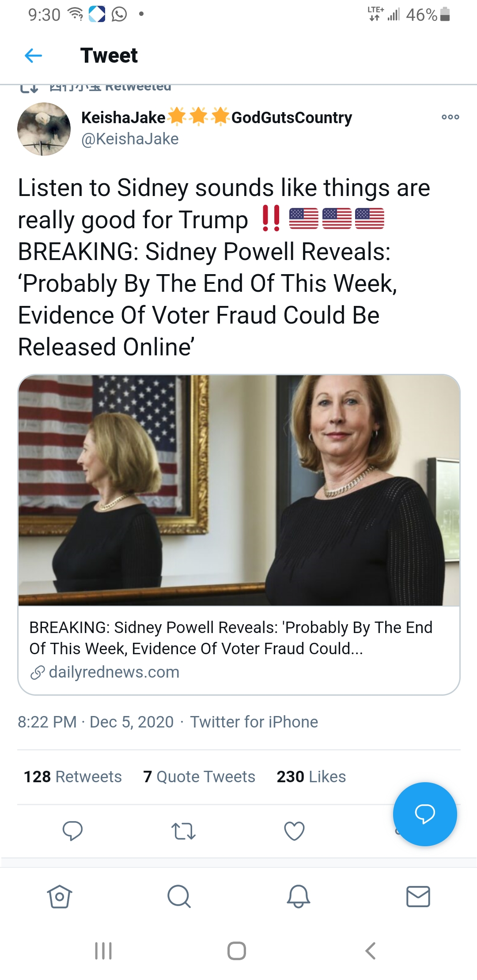Open the three-dot tweet options menu
The width and height of the screenshot is (477, 980).
pyautogui.click(x=450, y=117)
